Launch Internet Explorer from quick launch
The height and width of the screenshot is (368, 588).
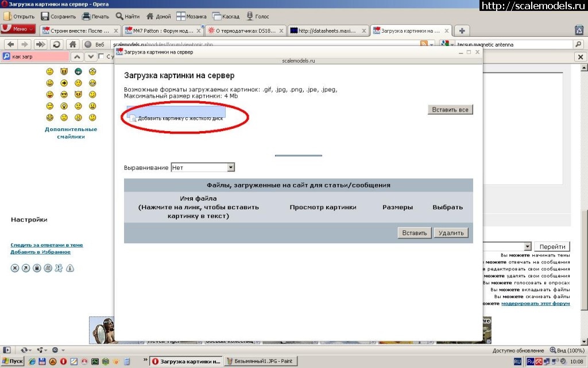[x=33, y=362]
